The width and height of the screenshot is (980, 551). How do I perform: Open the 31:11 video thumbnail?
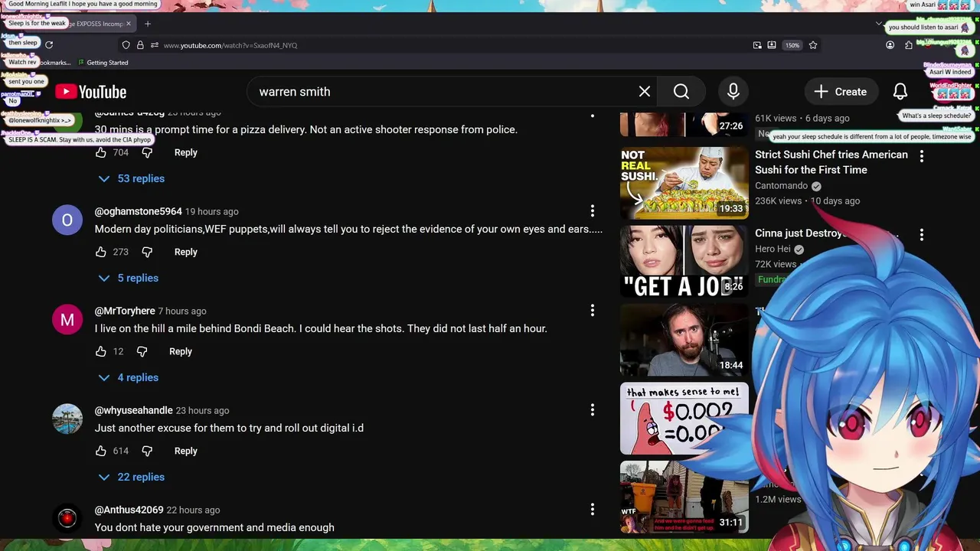point(684,497)
